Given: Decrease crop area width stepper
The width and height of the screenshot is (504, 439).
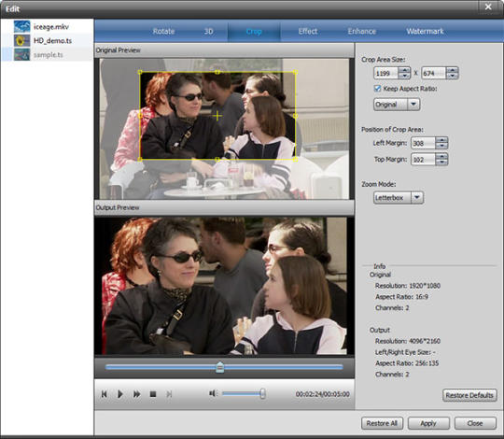Looking at the screenshot, I should [404, 77].
